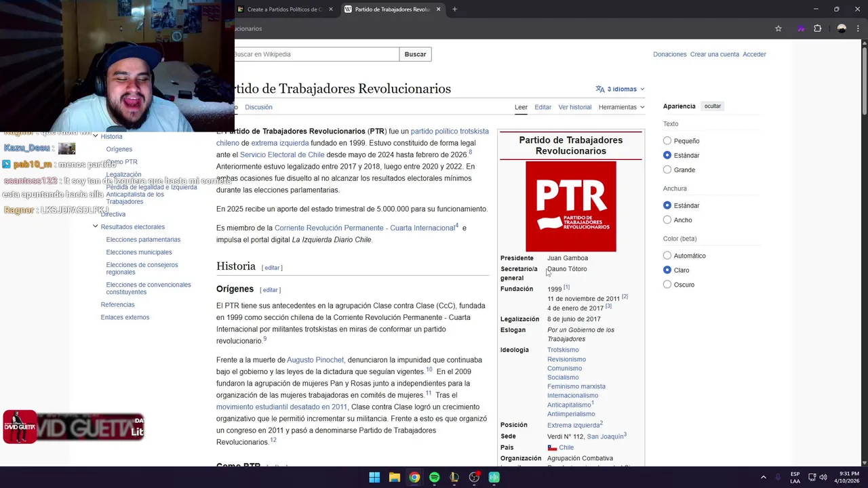Click the microphone icon in system tray

pyautogui.click(x=778, y=477)
